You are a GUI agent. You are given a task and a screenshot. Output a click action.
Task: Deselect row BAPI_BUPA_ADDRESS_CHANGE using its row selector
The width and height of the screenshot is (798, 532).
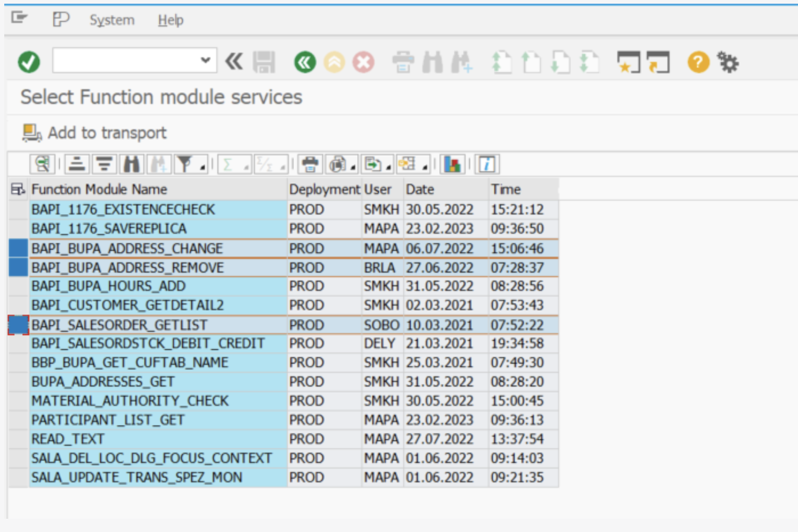click(x=18, y=248)
